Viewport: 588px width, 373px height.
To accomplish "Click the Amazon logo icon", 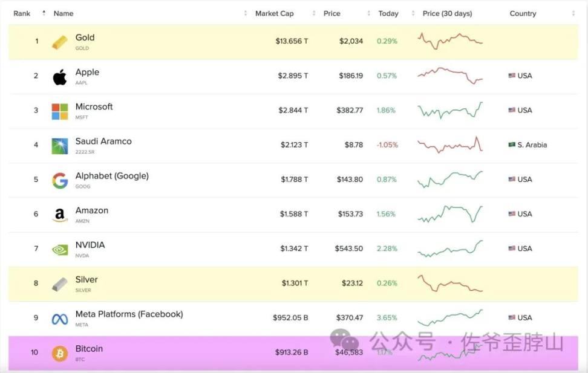I will tap(60, 215).
